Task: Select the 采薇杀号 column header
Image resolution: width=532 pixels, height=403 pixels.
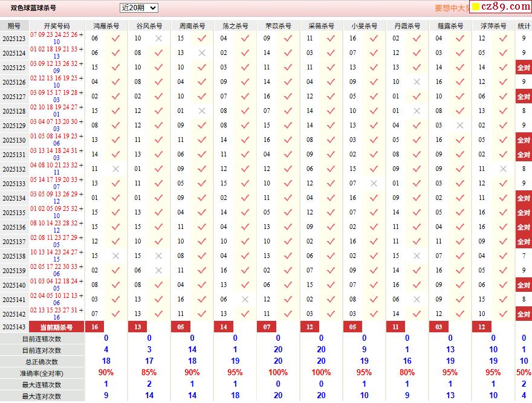Action: point(322,26)
